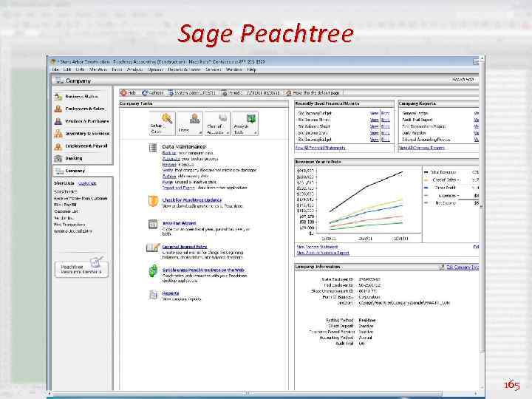Click the Edit Company Information link
The width and height of the screenshot is (532, 399).
tap(463, 267)
